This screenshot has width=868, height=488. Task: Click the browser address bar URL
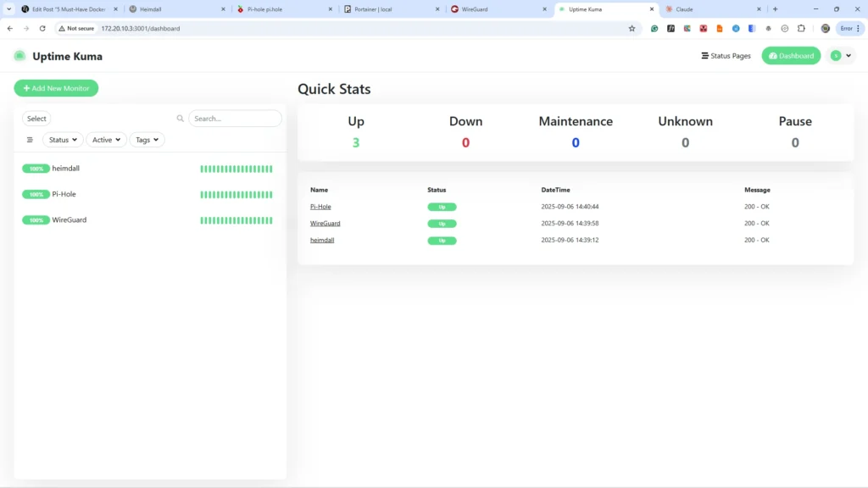141,28
